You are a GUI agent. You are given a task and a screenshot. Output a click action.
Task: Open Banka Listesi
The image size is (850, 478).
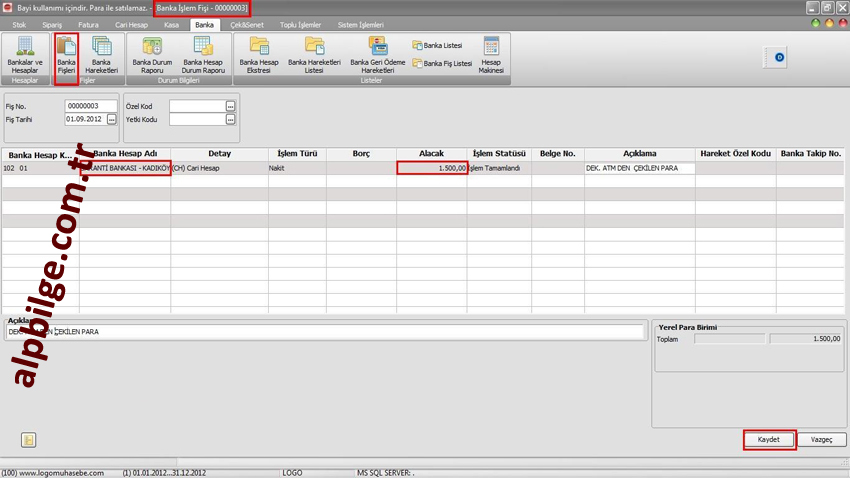pos(437,46)
